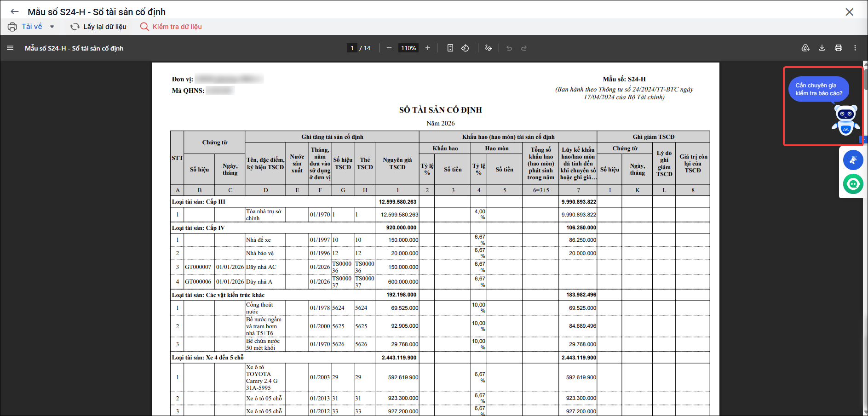Click the Loại tài sản: Cấp III row

pyautogui.click(x=440, y=202)
